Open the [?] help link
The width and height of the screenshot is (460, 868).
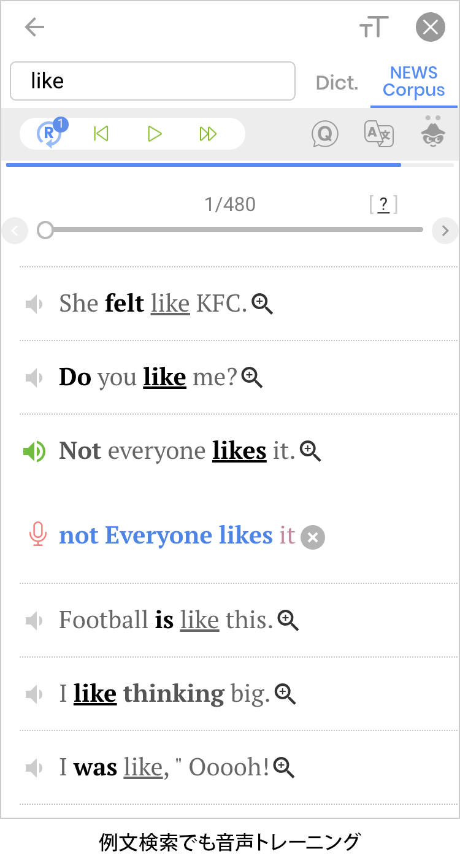click(383, 204)
